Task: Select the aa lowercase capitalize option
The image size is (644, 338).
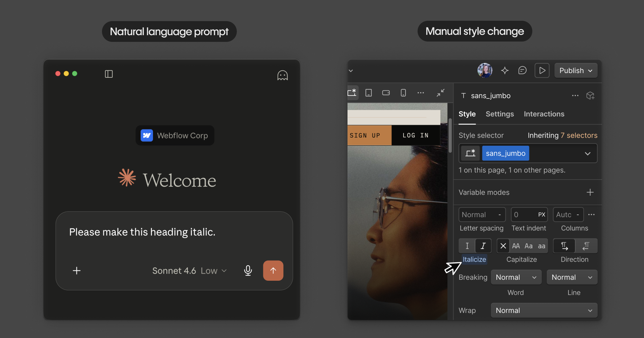Action: [x=541, y=246]
